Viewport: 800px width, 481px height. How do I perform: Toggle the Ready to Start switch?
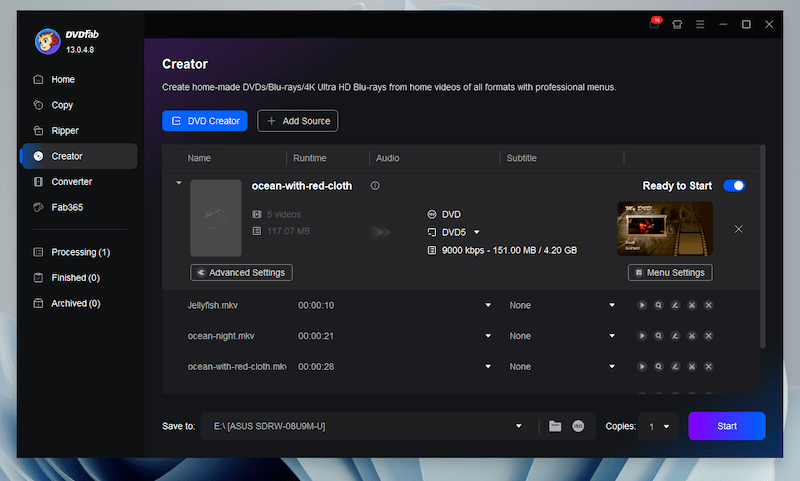(x=734, y=186)
